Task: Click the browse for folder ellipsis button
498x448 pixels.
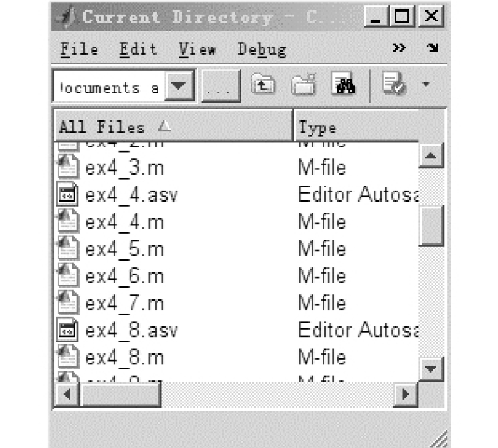Action: pos(220,87)
